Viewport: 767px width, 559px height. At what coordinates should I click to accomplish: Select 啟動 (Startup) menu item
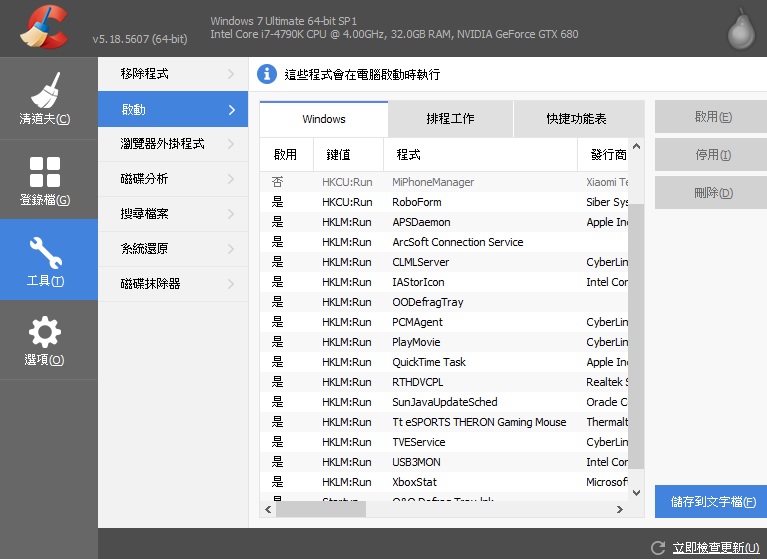tap(173, 109)
